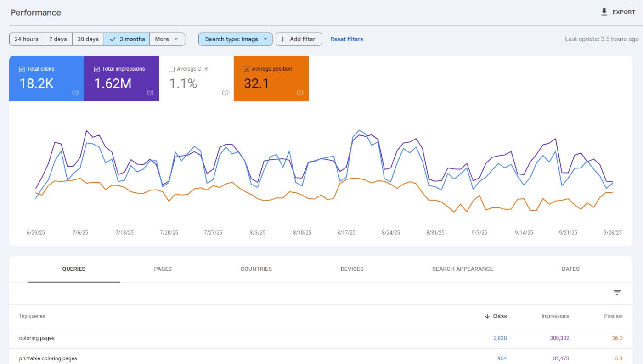
Task: Click the Reset filters link
Action: 346,39
